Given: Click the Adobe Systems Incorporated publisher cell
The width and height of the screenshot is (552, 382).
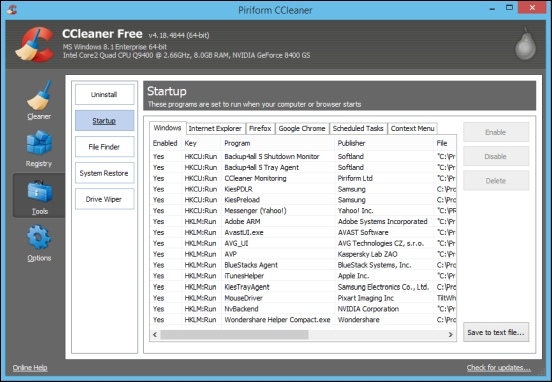Looking at the screenshot, I should [x=382, y=221].
